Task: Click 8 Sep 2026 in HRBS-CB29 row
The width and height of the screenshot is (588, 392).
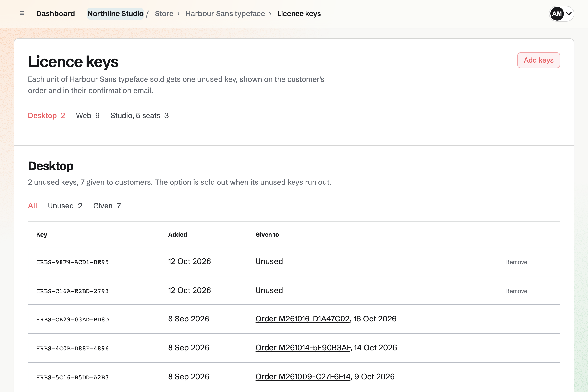Action: (x=188, y=319)
